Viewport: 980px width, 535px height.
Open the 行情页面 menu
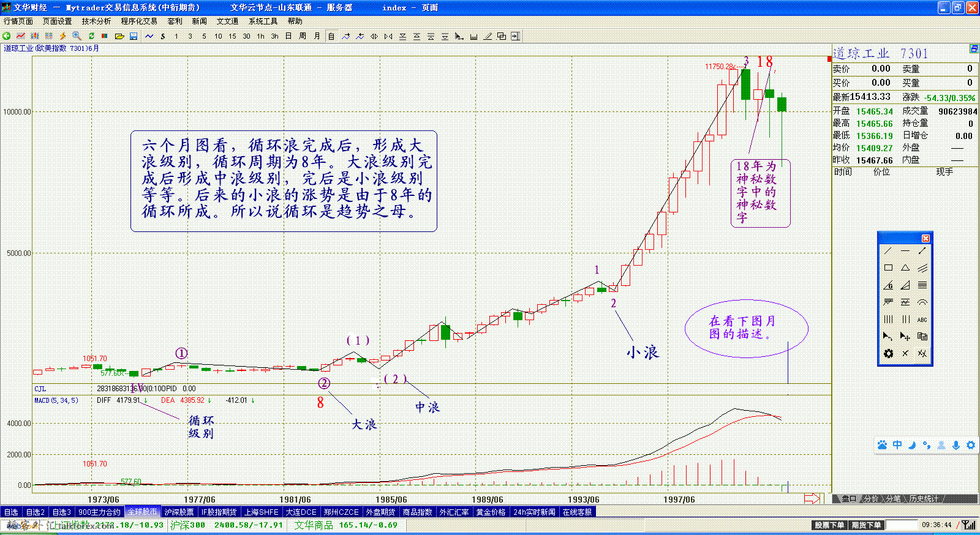(18, 21)
